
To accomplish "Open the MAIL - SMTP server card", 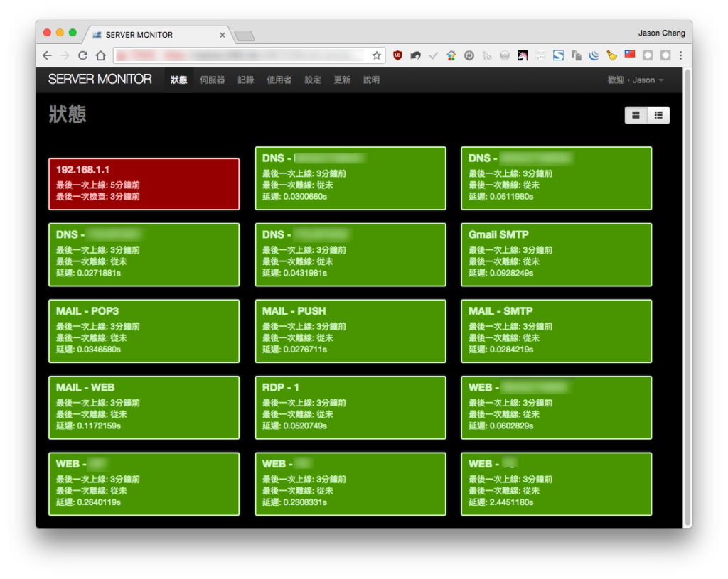I will (x=556, y=331).
